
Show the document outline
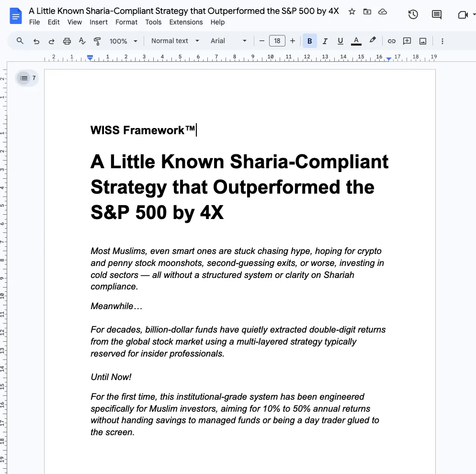[x=23, y=78]
